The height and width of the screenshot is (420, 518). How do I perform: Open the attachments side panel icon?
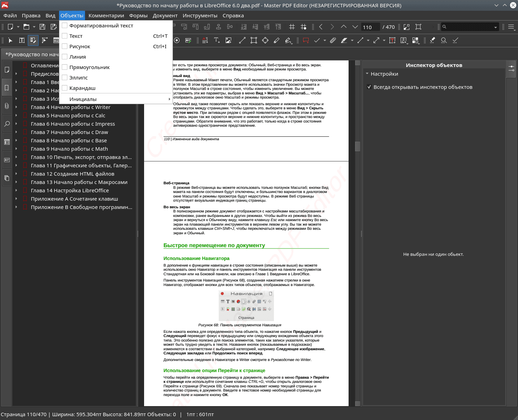(x=7, y=106)
